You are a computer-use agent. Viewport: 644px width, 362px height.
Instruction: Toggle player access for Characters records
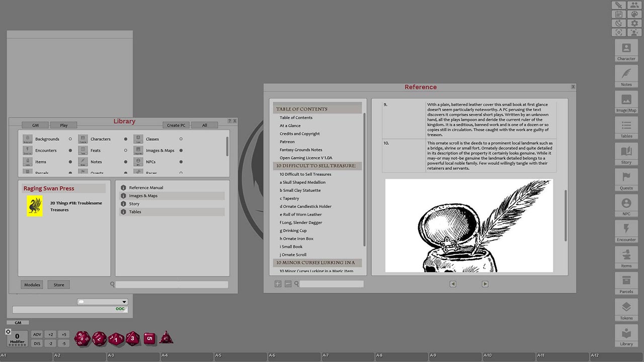click(125, 139)
